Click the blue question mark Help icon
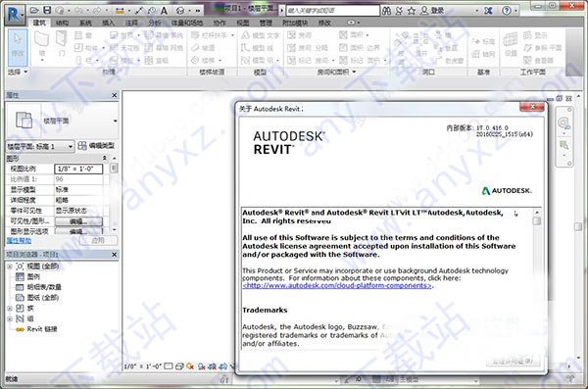This screenshot has width=588, height=389. click(507, 11)
